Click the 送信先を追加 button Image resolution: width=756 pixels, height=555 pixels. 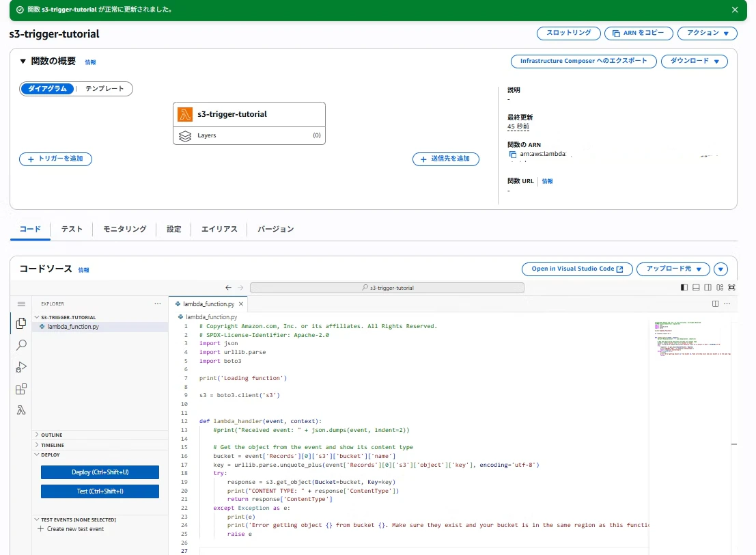pos(445,159)
